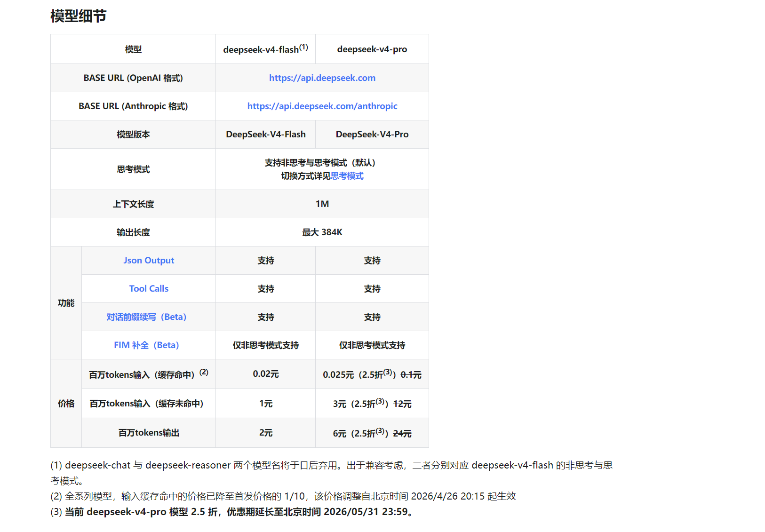
Task: Click the struck-through 24元 price
Action: [x=402, y=434]
